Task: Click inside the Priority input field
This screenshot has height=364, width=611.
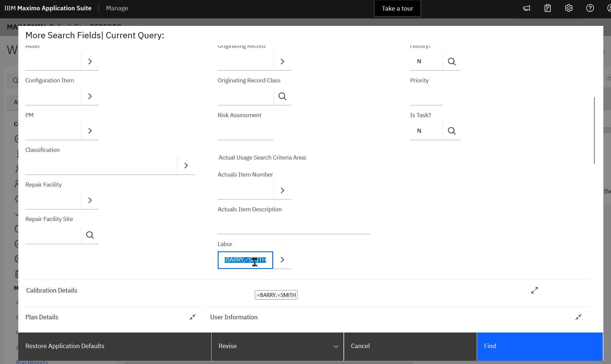Action: [426, 97]
